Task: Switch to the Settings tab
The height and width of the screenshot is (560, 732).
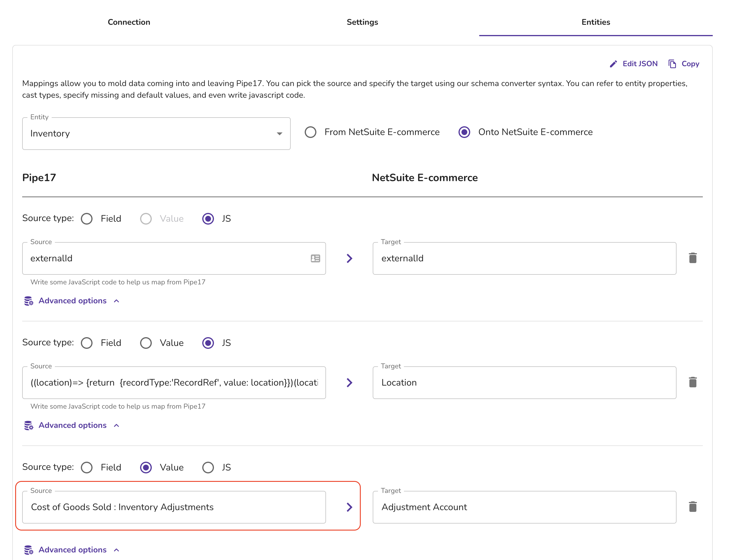Action: click(x=362, y=22)
